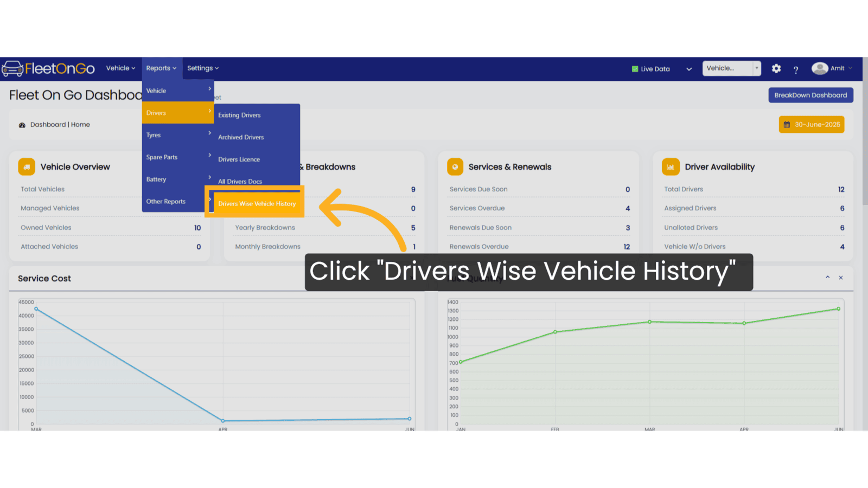868x488 pixels.
Task: Close the Fuel Quantity panel
Action: [x=841, y=278]
